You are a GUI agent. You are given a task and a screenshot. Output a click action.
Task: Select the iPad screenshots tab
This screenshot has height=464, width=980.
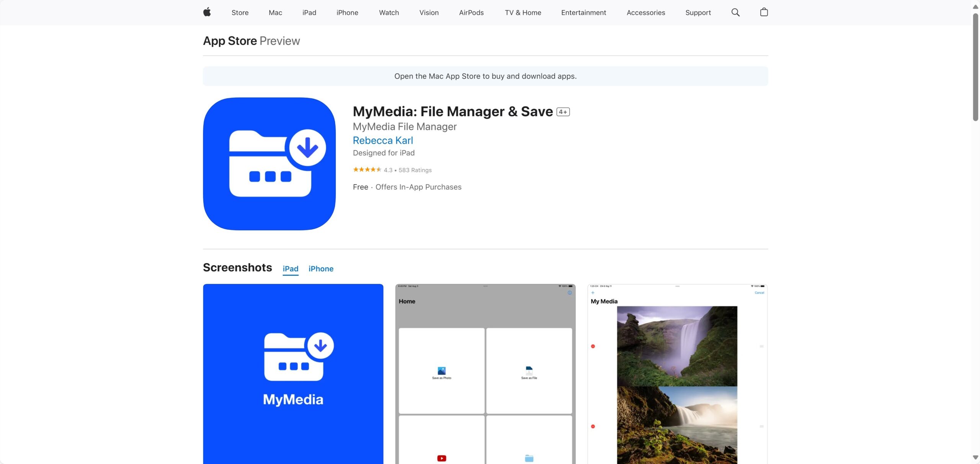[290, 269]
